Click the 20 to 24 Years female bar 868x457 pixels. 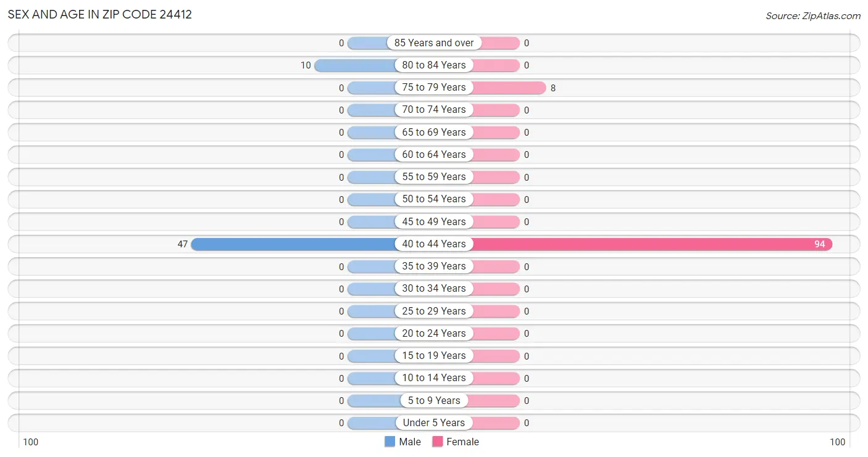(x=496, y=334)
